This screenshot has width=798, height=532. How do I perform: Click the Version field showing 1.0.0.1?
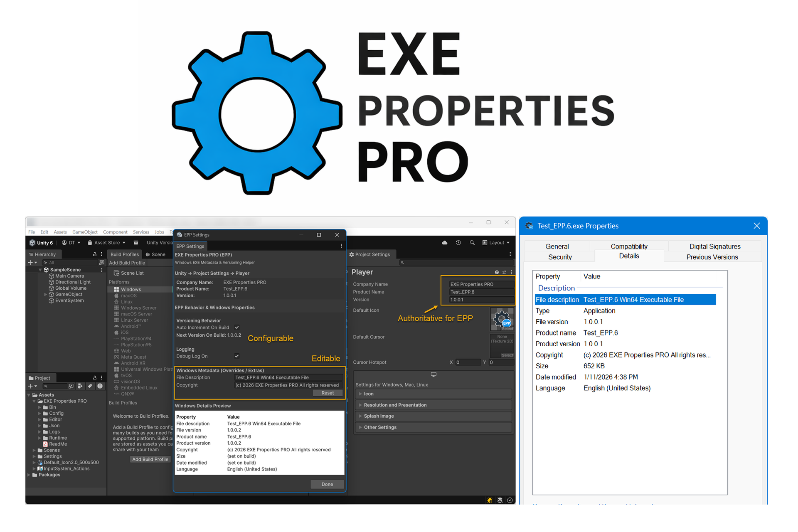(x=481, y=299)
